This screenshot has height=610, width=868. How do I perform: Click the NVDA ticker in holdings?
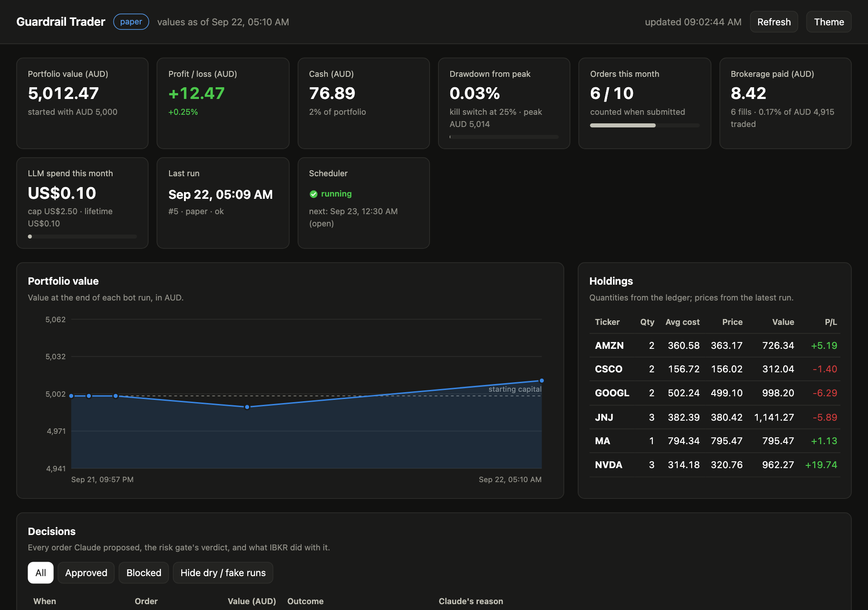coord(609,465)
